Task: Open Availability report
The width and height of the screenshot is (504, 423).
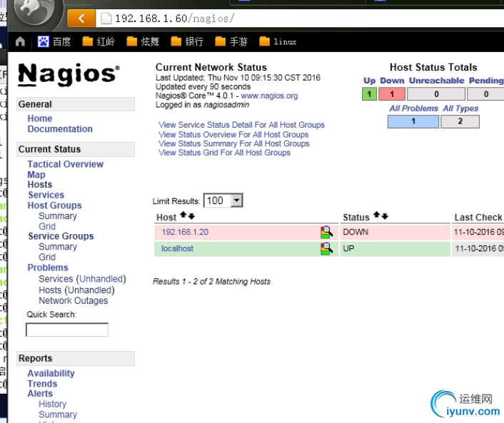Action: coord(51,373)
